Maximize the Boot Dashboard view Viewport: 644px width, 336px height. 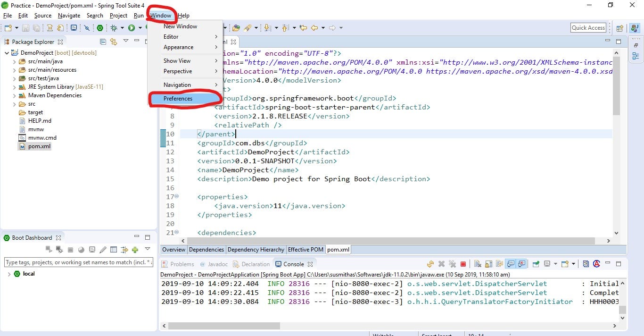(148, 237)
